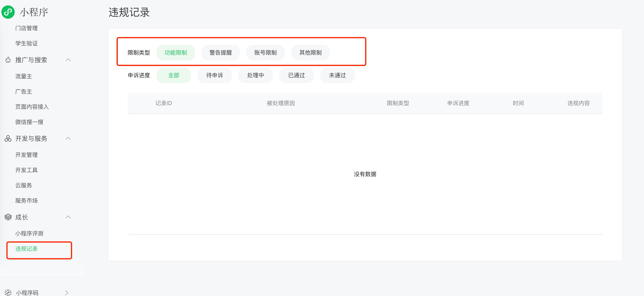Viewport: 644px width, 296px height.
Task: Click the growth icon beside 成长
Action: coord(8,217)
